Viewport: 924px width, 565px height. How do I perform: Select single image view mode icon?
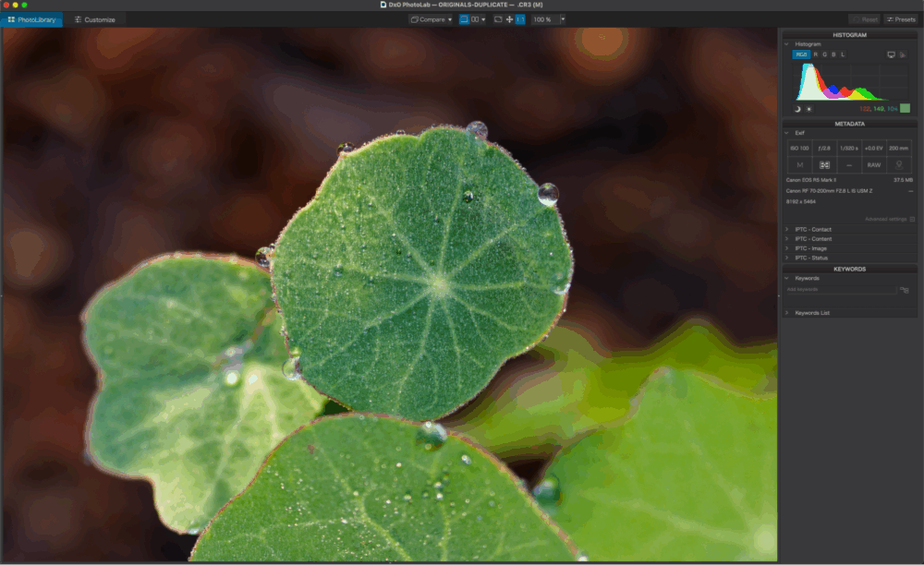coord(464,19)
